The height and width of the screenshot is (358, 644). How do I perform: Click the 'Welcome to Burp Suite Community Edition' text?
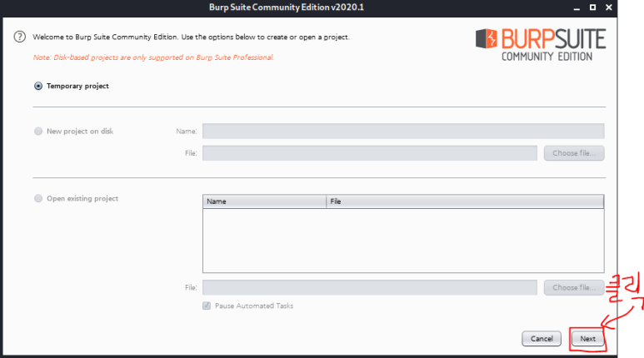[x=191, y=37]
